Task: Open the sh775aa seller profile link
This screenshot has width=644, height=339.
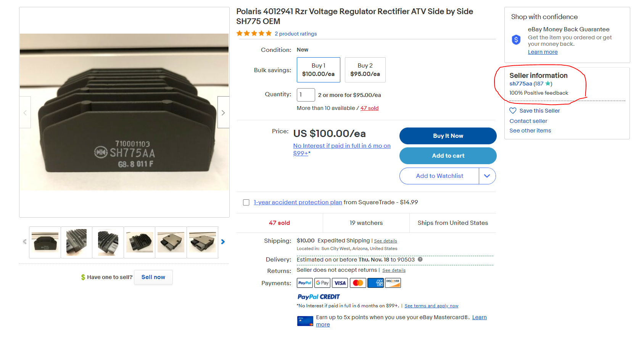Action: pos(521,84)
